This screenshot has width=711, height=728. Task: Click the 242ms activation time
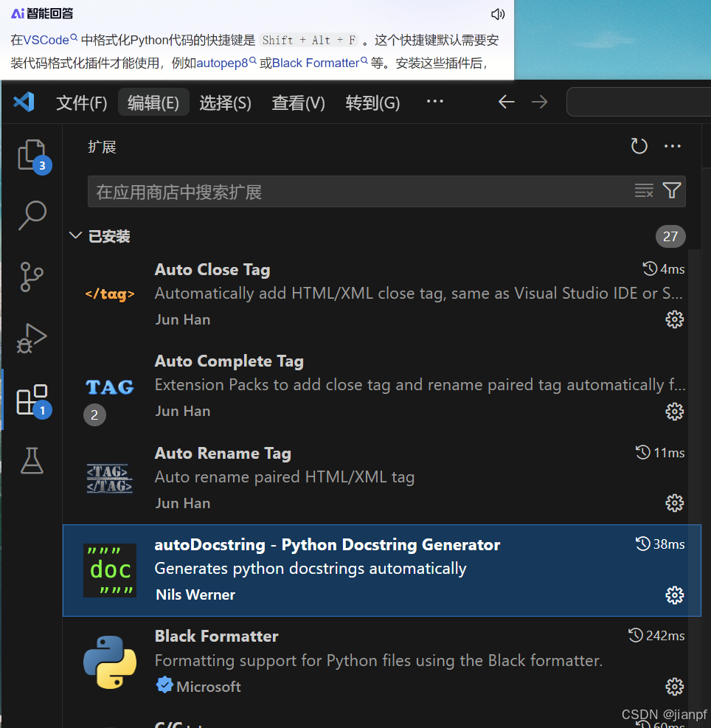[656, 635]
